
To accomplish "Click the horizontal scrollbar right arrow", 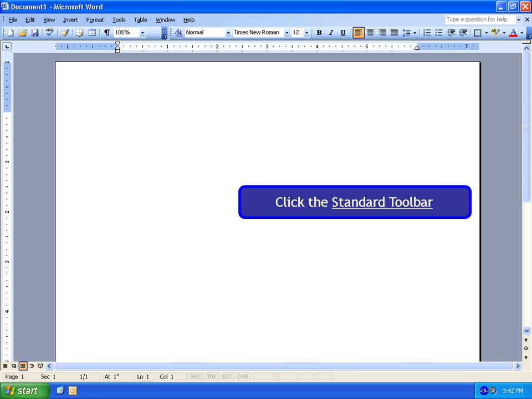I will 518,366.
